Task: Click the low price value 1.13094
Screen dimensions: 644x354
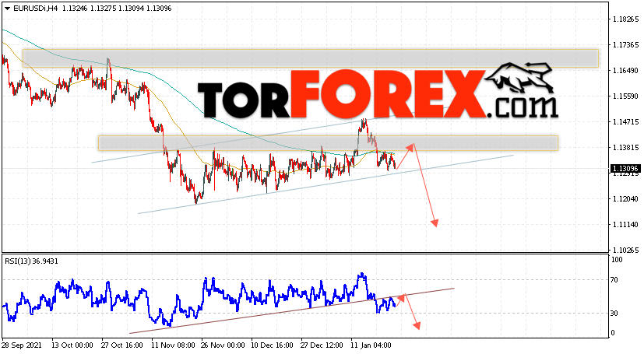Action: click(x=131, y=9)
